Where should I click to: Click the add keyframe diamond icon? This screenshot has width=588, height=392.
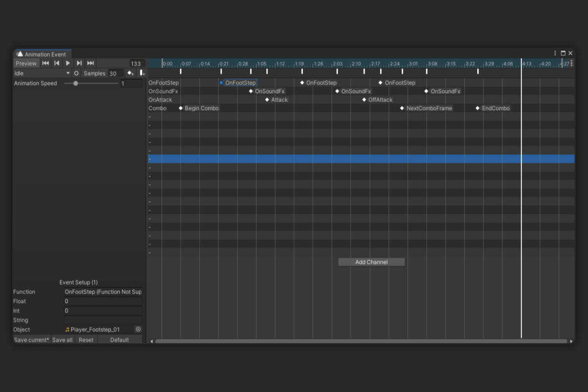[x=130, y=73]
